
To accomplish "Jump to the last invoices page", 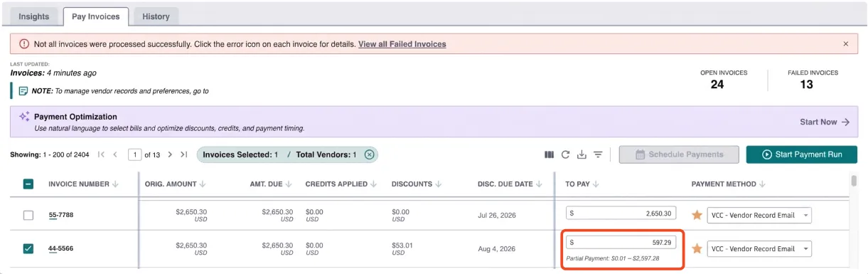I will tap(184, 154).
